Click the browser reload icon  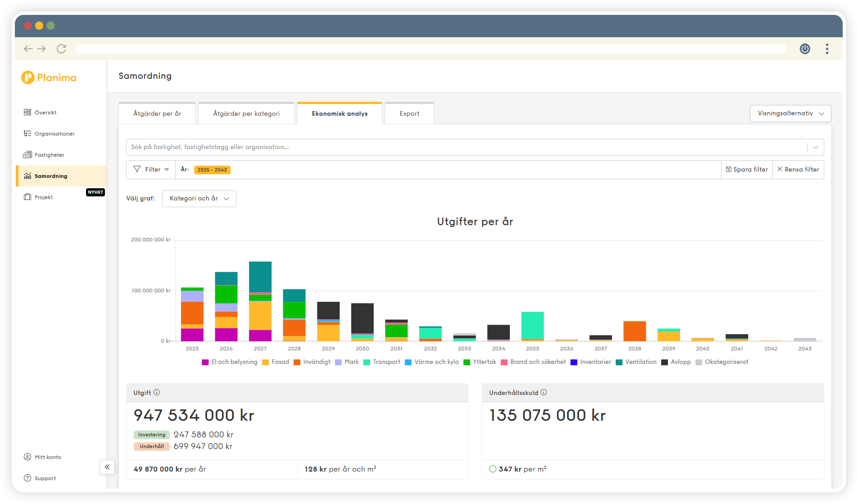(x=61, y=49)
